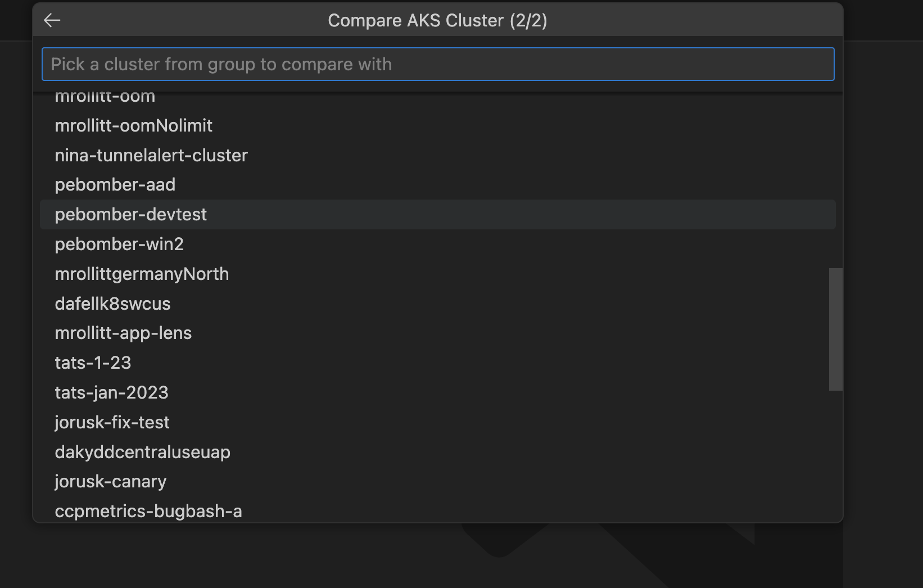Select mrollitt-oomNolimit cluster
This screenshot has width=923, height=588.
point(437,125)
